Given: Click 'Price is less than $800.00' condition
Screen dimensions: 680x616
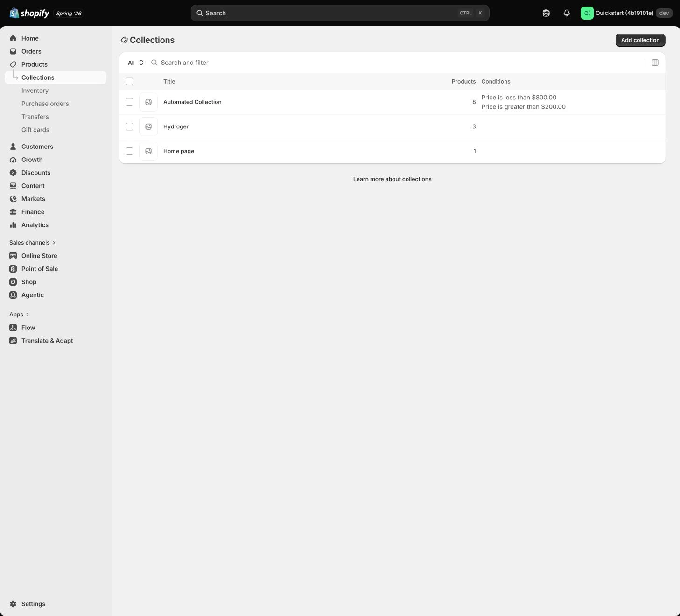Looking at the screenshot, I should pos(519,98).
